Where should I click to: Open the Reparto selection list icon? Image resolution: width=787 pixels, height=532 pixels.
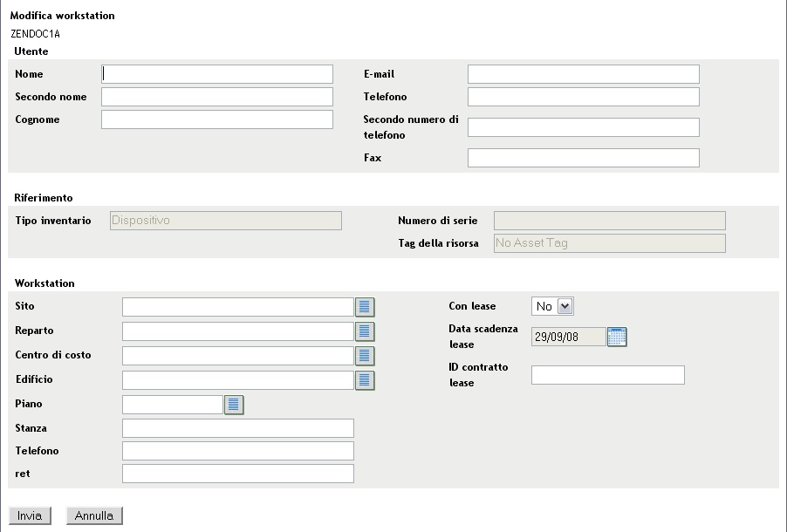(x=366, y=331)
